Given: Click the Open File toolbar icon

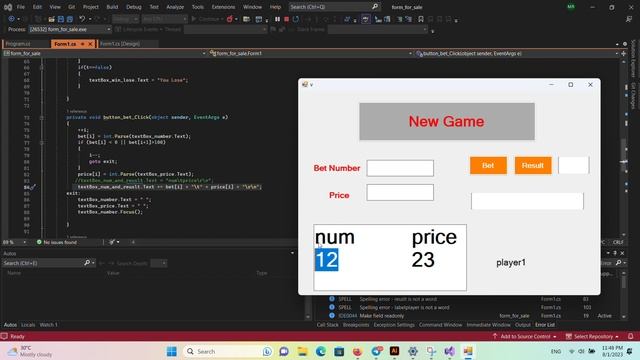Looking at the screenshot, I should (x=51, y=19).
